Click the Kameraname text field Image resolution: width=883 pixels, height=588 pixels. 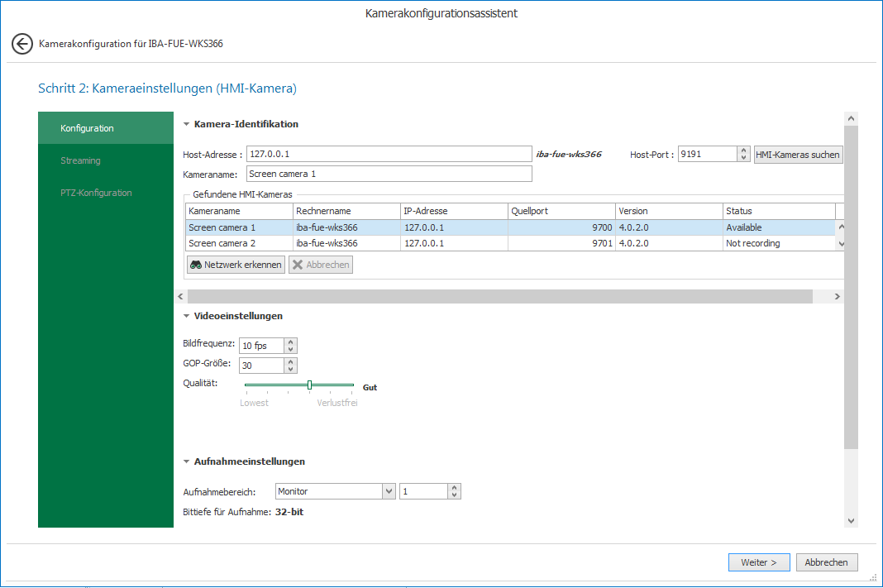tap(389, 174)
